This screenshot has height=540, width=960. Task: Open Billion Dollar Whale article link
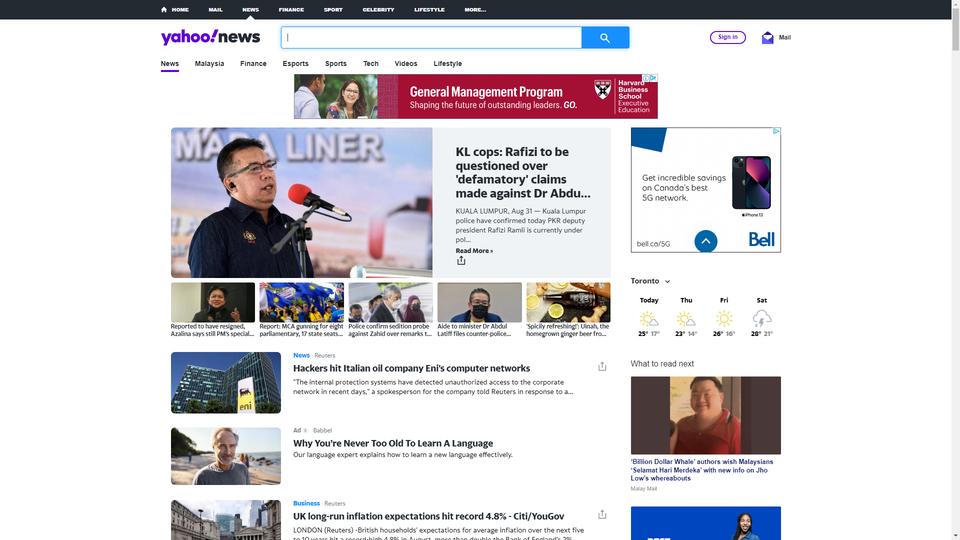click(702, 470)
